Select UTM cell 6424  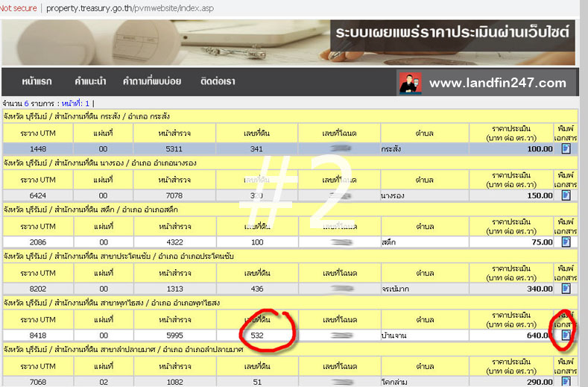click(x=38, y=195)
